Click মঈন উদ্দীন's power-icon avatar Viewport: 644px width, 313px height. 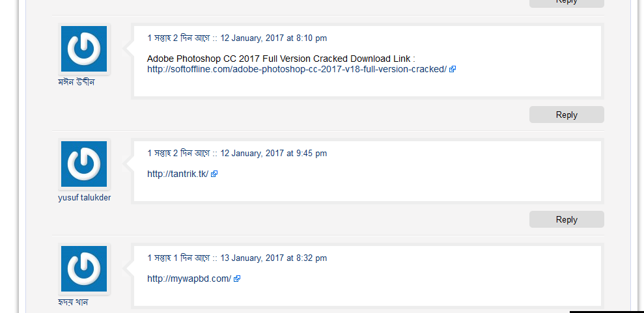84,49
